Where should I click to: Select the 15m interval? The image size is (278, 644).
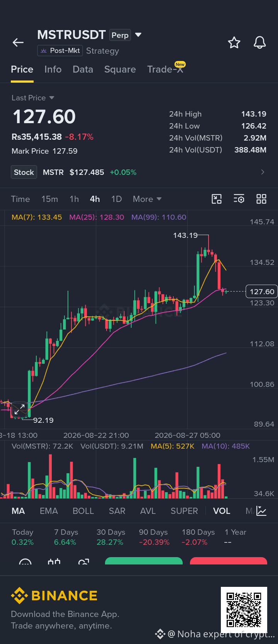click(50, 199)
